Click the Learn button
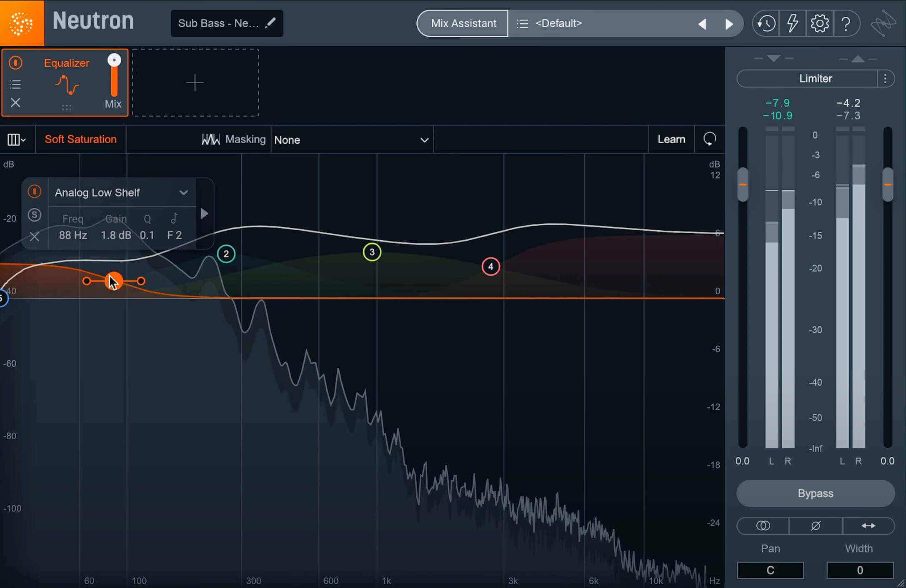Viewport: 906px width, 588px height. tap(671, 139)
